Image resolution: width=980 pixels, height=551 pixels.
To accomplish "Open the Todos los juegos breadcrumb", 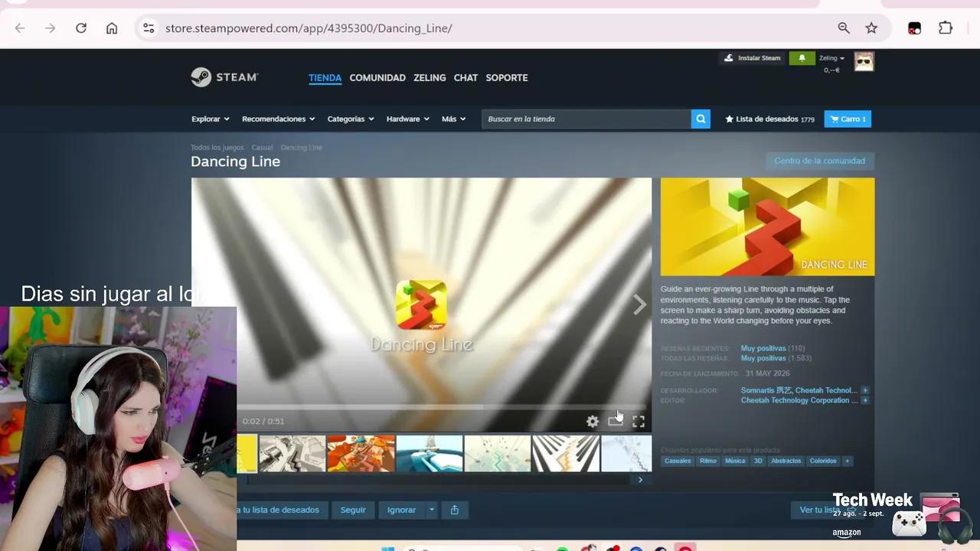I will (x=217, y=148).
